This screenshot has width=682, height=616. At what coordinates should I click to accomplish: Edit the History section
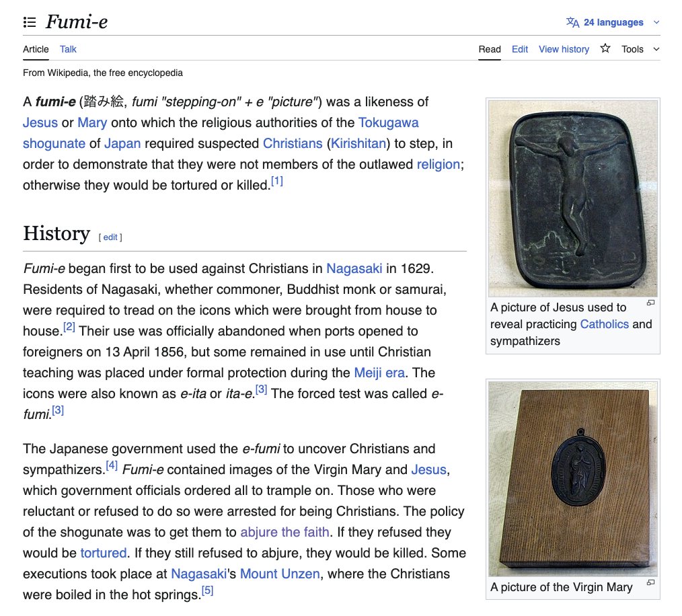[110, 237]
